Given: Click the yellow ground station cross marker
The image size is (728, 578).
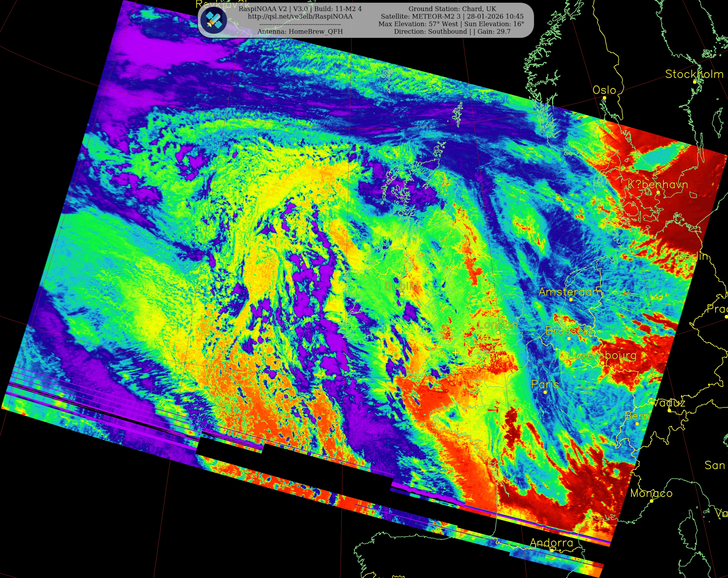Looking at the screenshot, I should tap(455, 353).
